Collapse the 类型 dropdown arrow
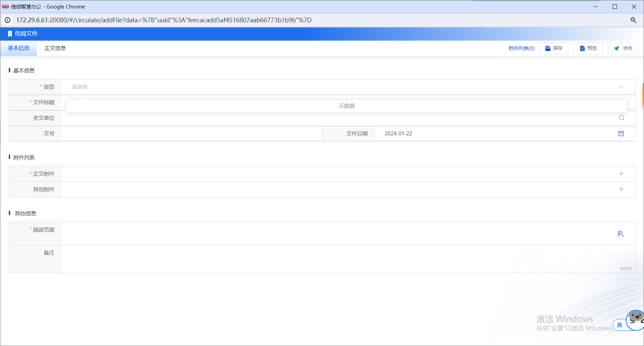This screenshot has height=346, width=644. (x=621, y=87)
